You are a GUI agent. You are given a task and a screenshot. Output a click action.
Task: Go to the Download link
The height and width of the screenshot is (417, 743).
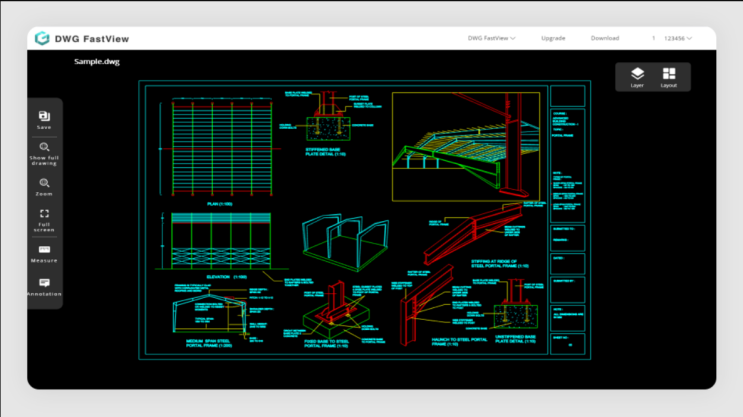pos(604,38)
